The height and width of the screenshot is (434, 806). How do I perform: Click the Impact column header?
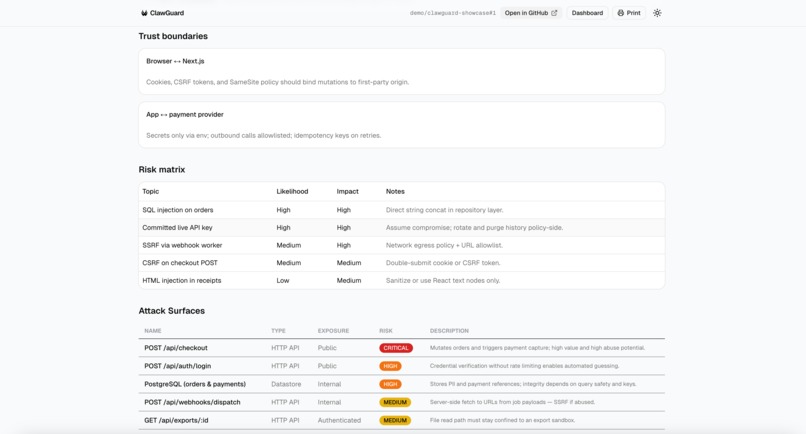[347, 191]
